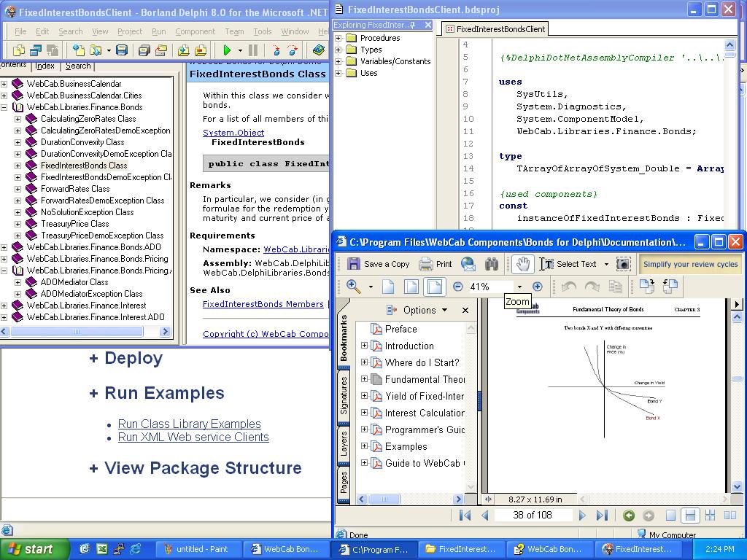The height and width of the screenshot is (560, 747).
Task: Click the Pause icon in Delphi toolbar
Action: click(253, 50)
